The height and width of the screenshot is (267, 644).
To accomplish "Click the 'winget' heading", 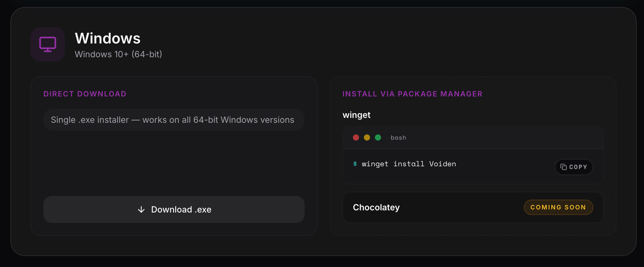I will coord(357,115).
